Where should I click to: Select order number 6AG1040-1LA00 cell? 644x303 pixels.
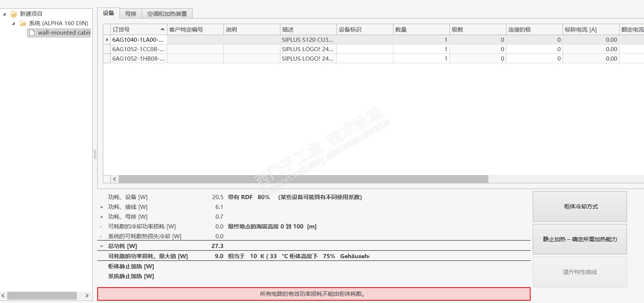(139, 40)
